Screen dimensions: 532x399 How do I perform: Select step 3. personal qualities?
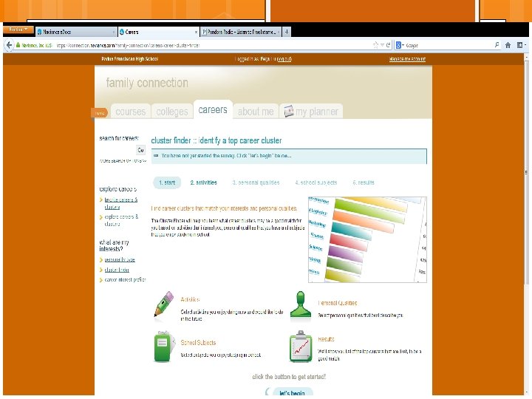point(256,183)
